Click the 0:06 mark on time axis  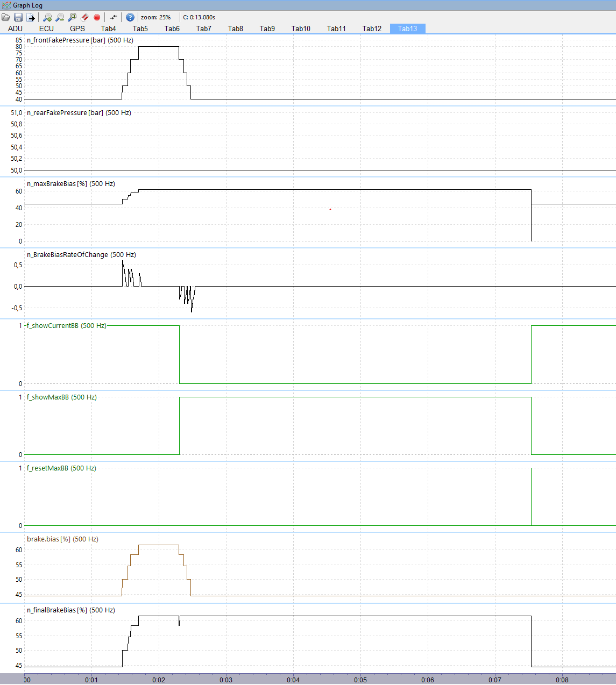428,680
